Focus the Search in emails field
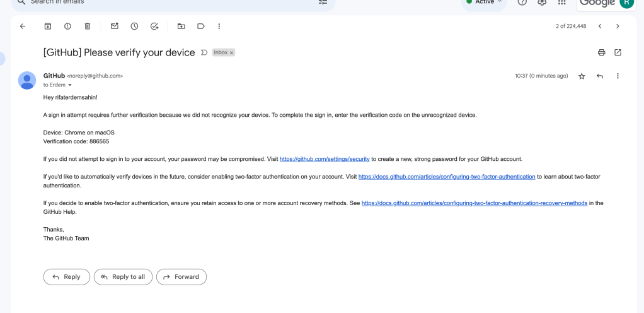Image resolution: width=644 pixels, height=313 pixels. tap(173, 2)
